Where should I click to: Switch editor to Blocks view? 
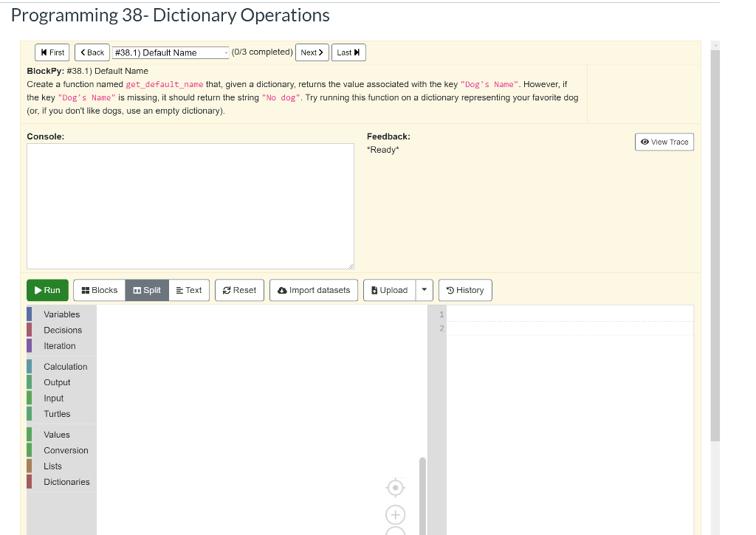click(x=100, y=290)
